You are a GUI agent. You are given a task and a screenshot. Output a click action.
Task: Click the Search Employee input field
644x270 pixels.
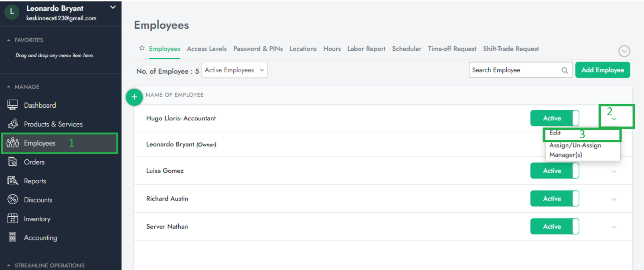515,70
